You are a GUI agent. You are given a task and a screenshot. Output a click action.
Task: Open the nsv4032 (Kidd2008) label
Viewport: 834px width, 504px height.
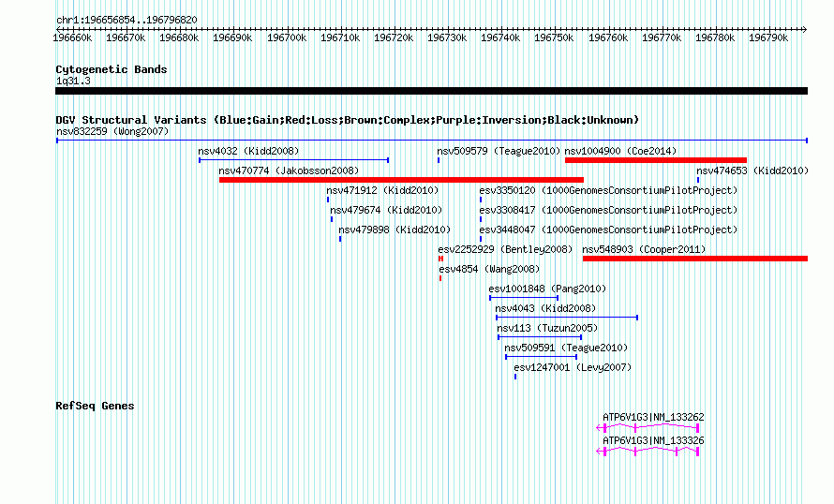pos(248,151)
